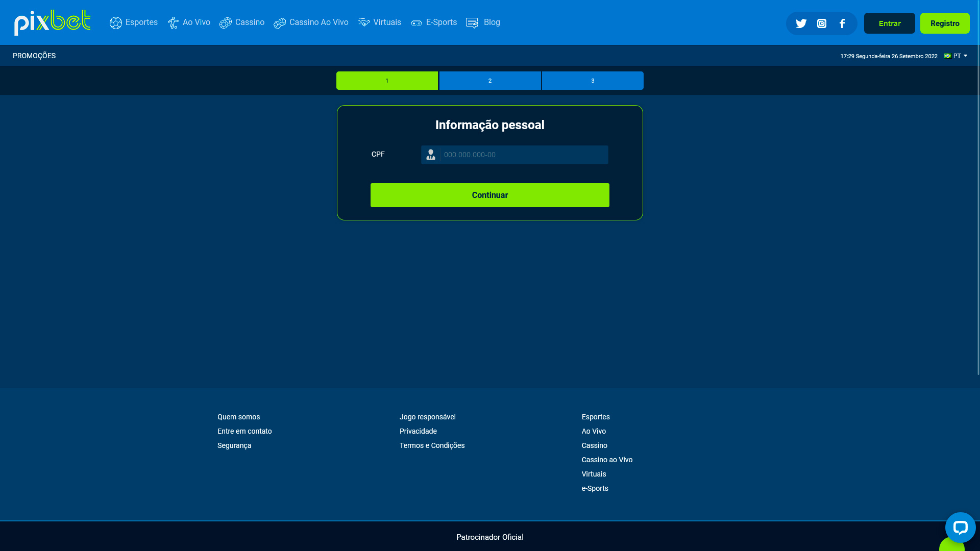Image resolution: width=980 pixels, height=551 pixels.
Task: Click the Registro signup button
Action: tap(945, 23)
